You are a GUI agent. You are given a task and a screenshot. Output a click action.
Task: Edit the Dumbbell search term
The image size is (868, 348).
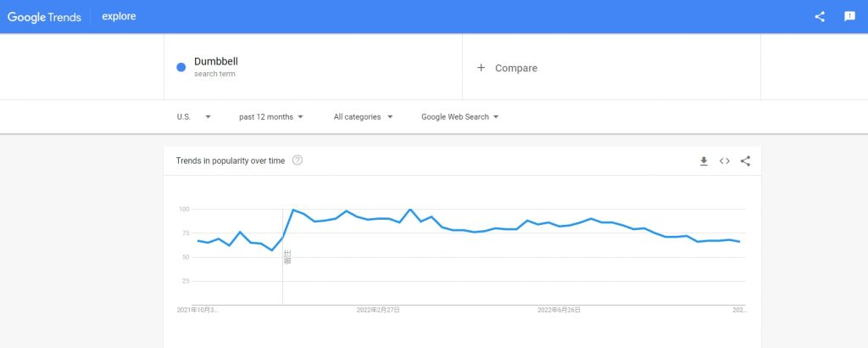pyautogui.click(x=216, y=62)
